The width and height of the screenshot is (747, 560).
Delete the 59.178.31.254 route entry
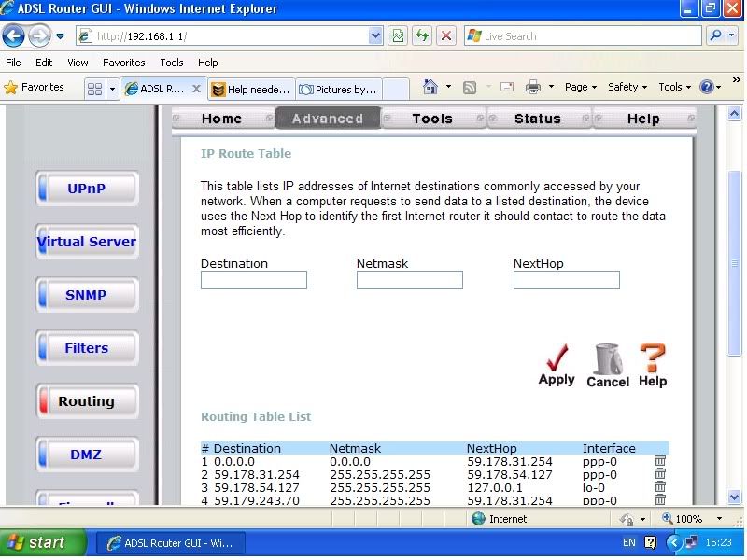[660, 474]
